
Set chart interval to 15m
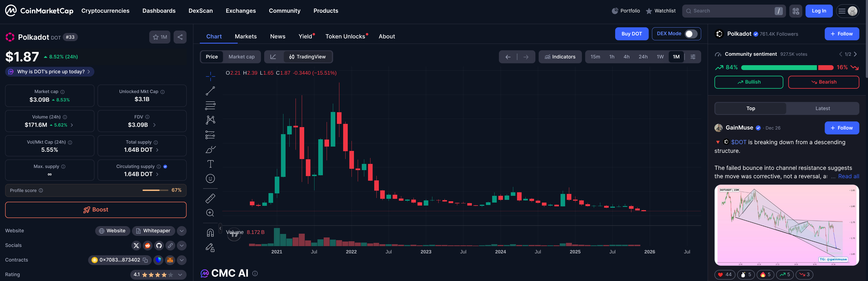[x=595, y=57]
